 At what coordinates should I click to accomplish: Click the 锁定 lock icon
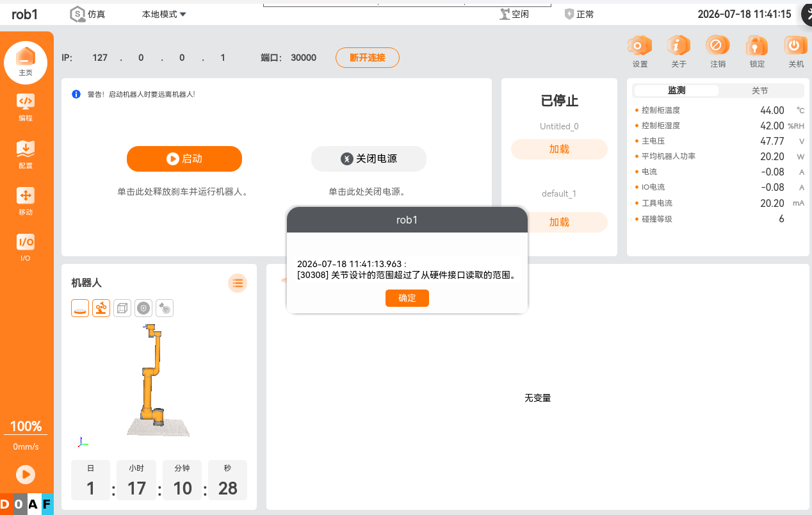[x=757, y=51]
